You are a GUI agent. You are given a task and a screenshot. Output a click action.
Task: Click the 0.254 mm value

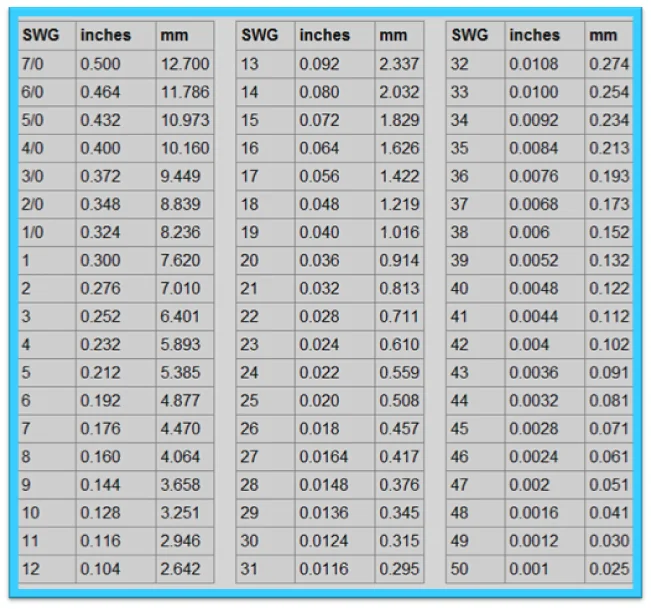tap(609, 92)
